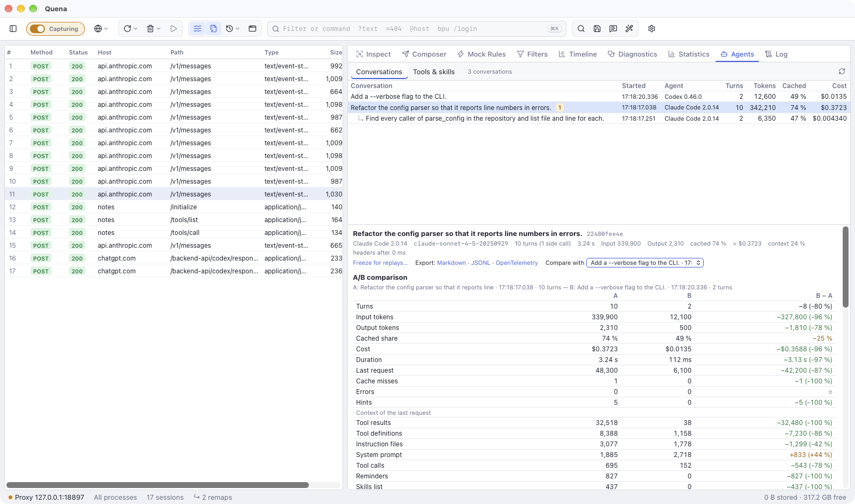The image size is (855, 504).
Task: Toggle the wave stream view button
Action: click(198, 29)
